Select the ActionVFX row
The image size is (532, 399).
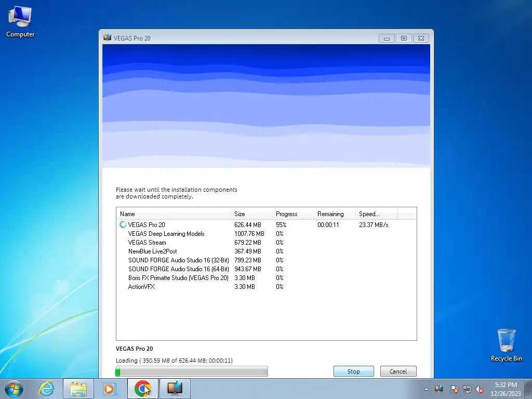pos(266,286)
